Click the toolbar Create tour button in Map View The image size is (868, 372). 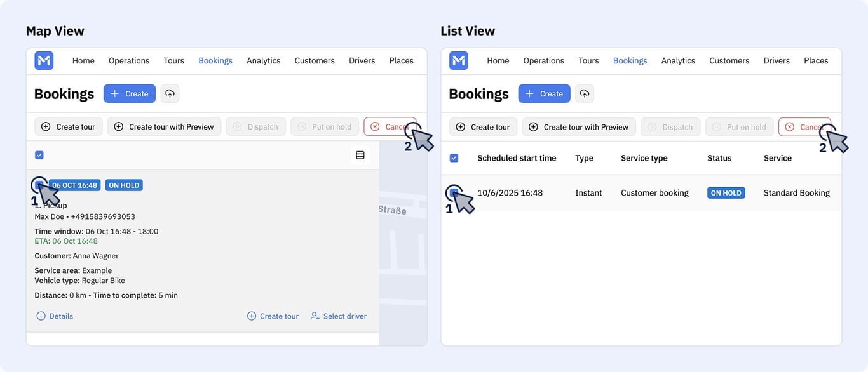click(69, 126)
